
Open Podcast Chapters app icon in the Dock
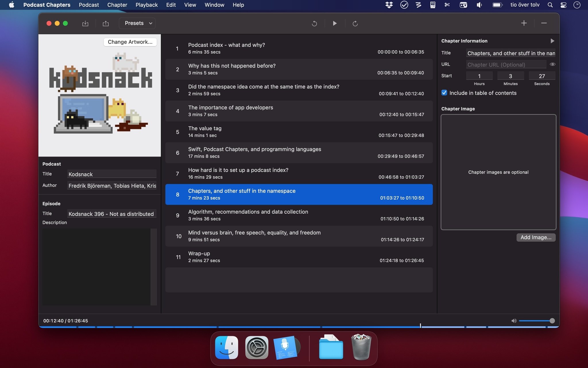pos(286,348)
